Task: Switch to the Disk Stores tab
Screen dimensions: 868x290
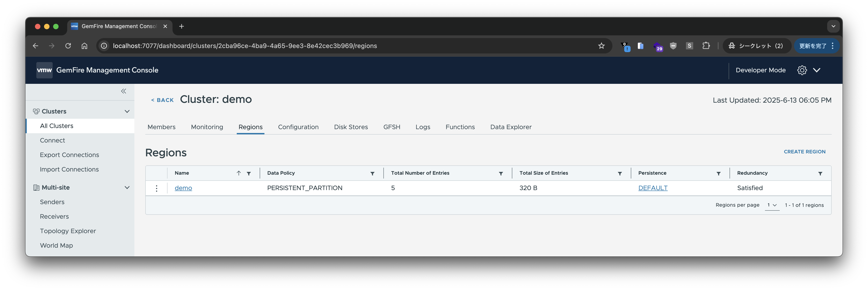Action: [x=351, y=127]
